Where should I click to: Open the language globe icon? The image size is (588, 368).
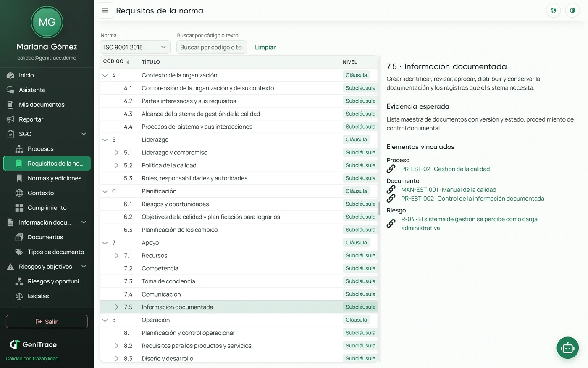[553, 11]
